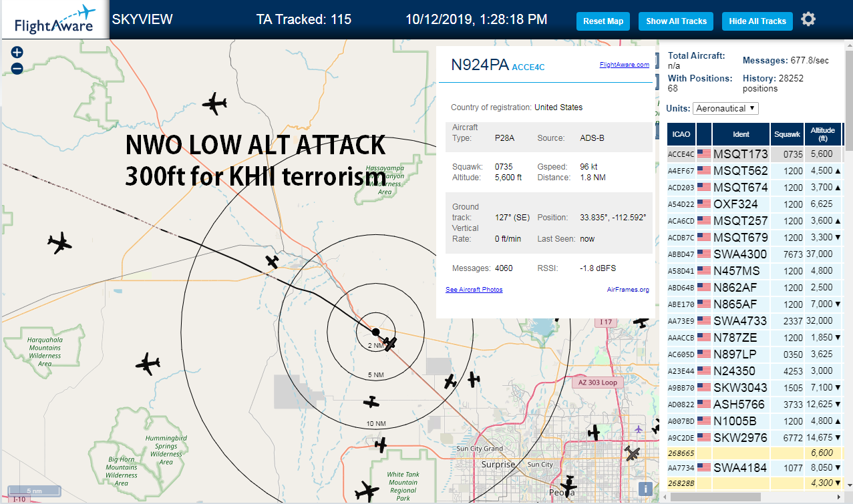
Task: Click the US flag in the SWA4300 row
Action: click(x=704, y=254)
